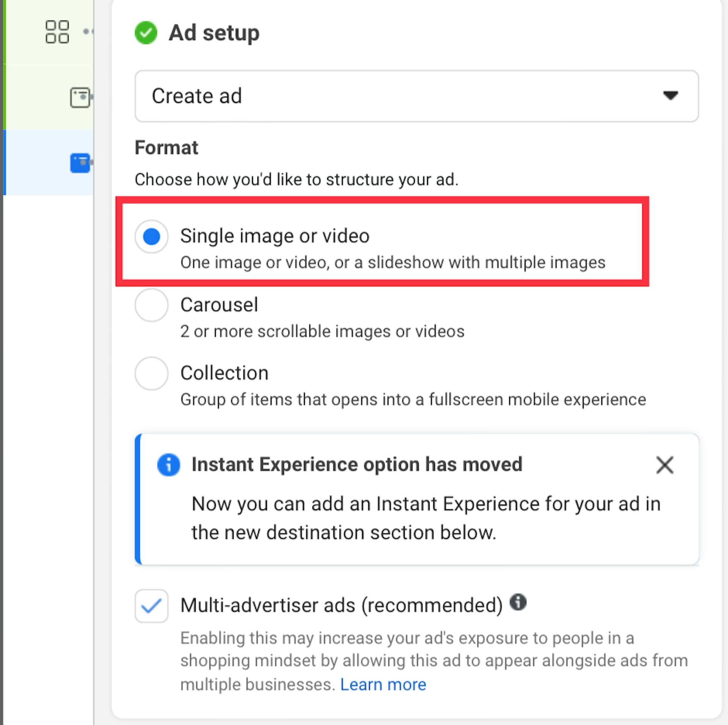728x725 pixels.
Task: Select the outlined ad set icon in sidebar
Action: pos(80,98)
